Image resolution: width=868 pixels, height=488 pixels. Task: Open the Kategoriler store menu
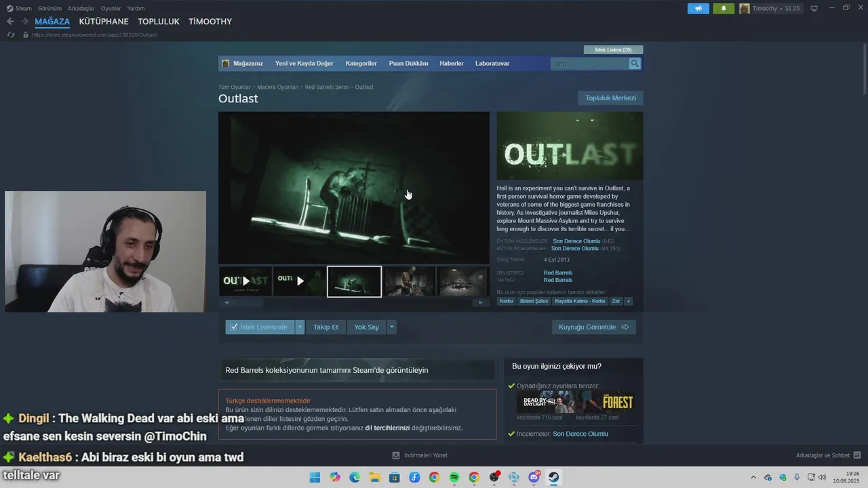361,64
